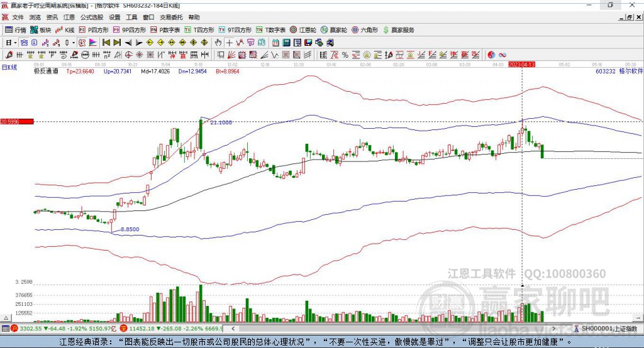Launch the 江恩轮 Gann wheel
Screen dimensions: 644x348
point(303,30)
